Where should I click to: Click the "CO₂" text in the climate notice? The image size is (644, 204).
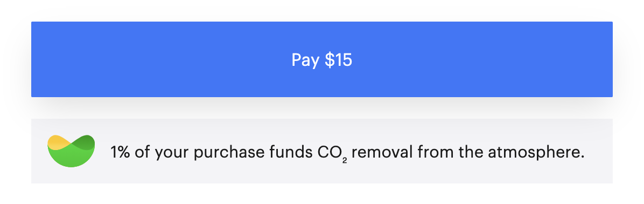click(332, 154)
